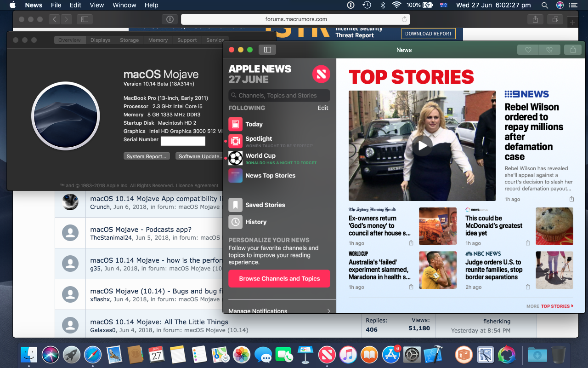Open thread 'macOS Mojave - Podcasts app?'

pos(141,230)
